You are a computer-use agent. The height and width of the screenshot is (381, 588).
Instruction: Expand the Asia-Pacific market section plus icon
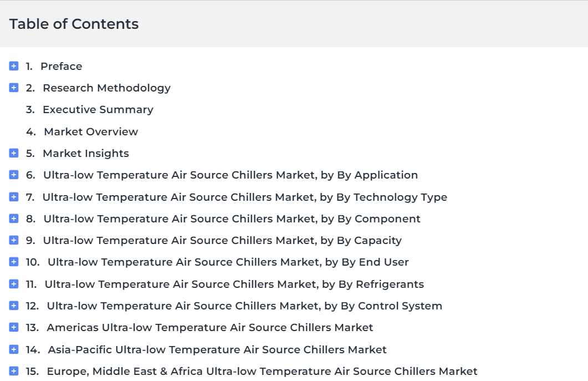coord(13,349)
